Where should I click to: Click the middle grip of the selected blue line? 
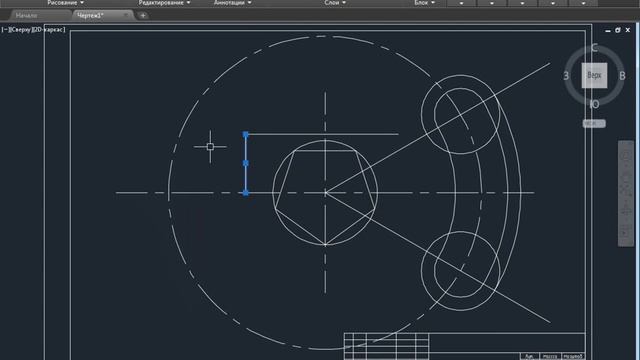click(x=245, y=163)
